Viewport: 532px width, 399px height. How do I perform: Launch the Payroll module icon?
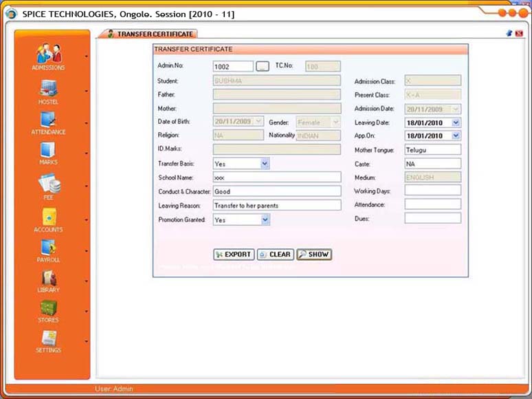(48, 248)
